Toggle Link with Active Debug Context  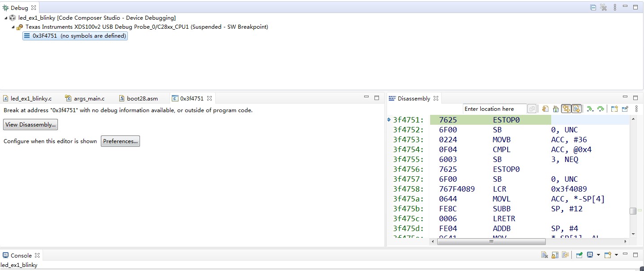point(566,109)
